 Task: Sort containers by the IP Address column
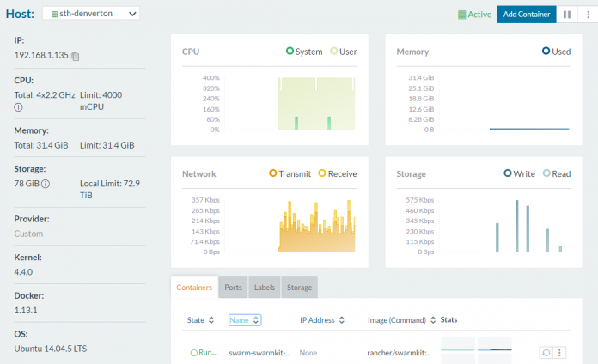click(321, 320)
